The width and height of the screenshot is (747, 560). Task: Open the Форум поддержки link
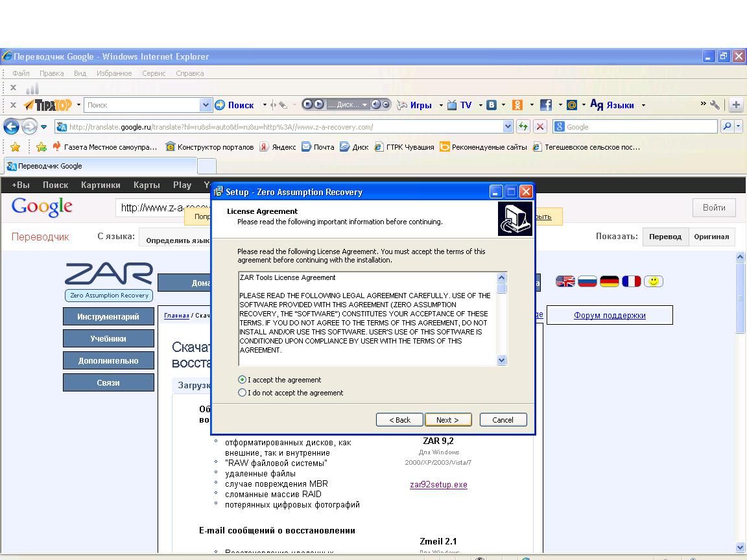coord(610,315)
